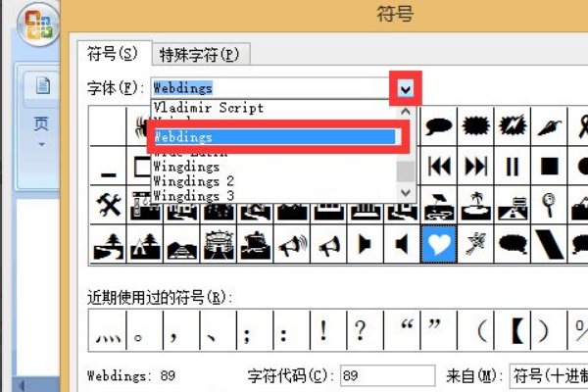Choose the stadium symbol

219,245
